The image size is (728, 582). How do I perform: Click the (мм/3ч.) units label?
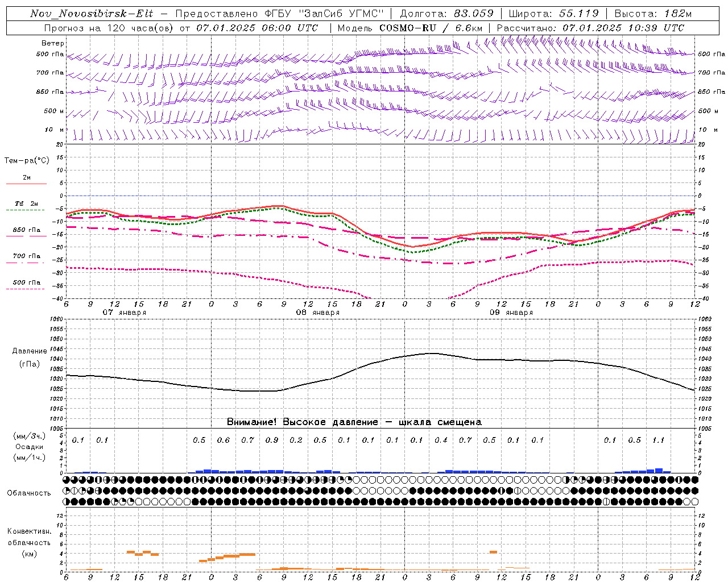point(30,436)
